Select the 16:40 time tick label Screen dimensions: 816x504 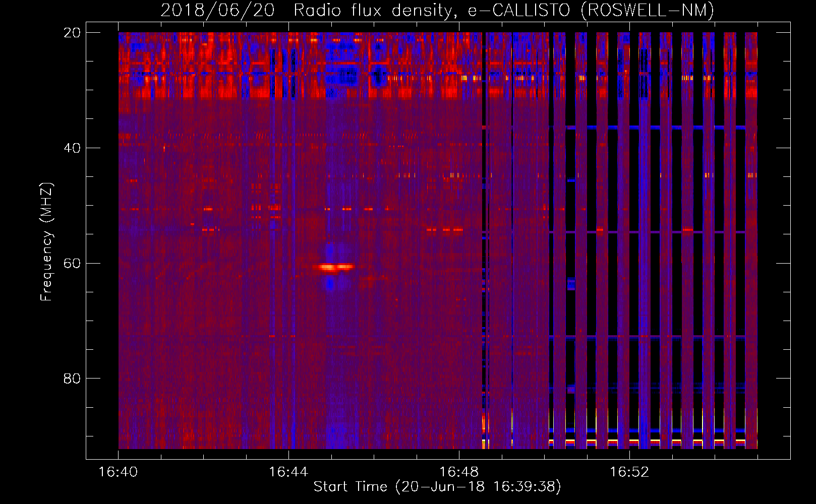coord(118,472)
